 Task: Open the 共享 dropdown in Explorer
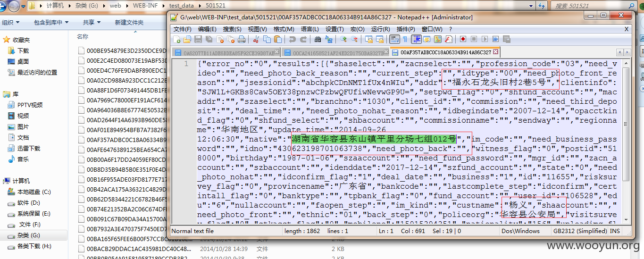pyautogui.click(x=92, y=22)
